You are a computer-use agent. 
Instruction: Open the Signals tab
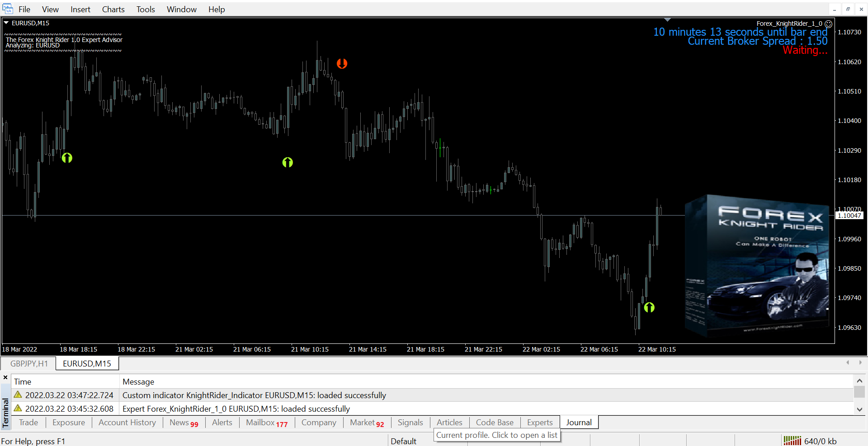click(410, 423)
